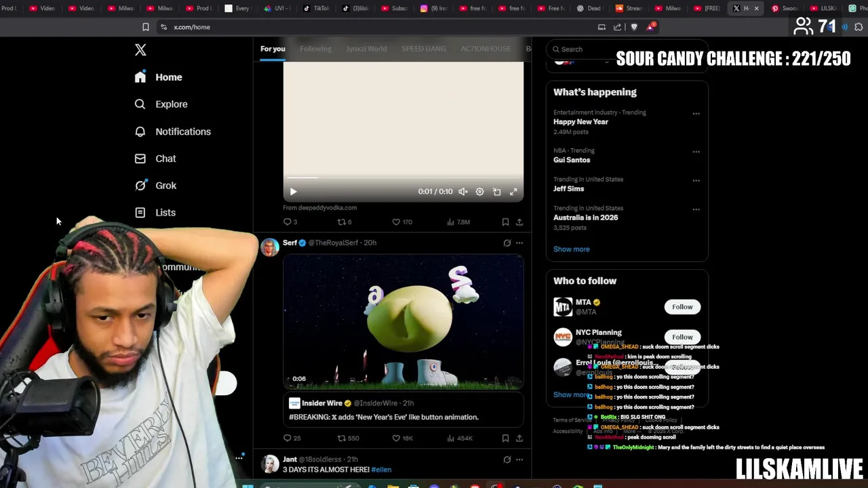Click Grok icon on Jant's post
The width and height of the screenshot is (868, 488).
pos(507,460)
